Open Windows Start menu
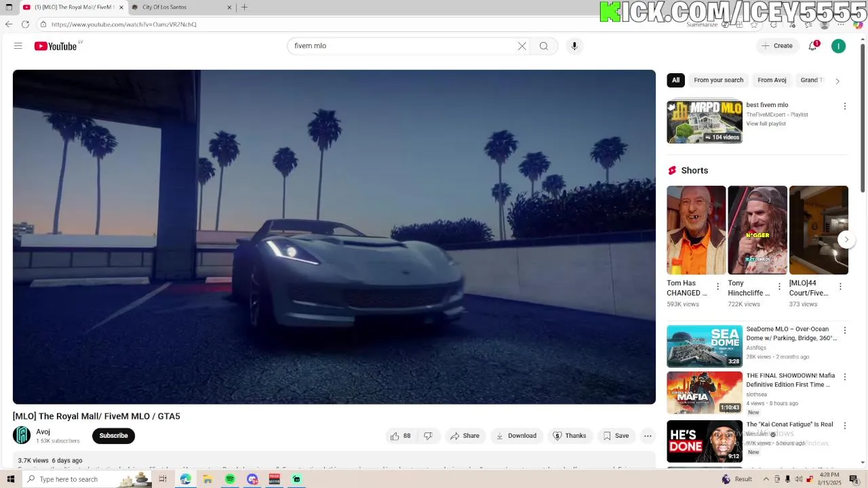868x488 pixels. coord(10,479)
